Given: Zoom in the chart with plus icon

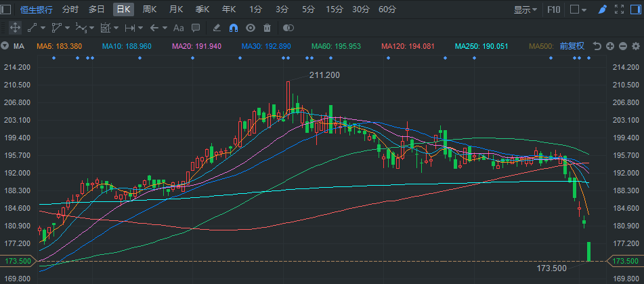Looking at the screenshot, I should [610, 46].
